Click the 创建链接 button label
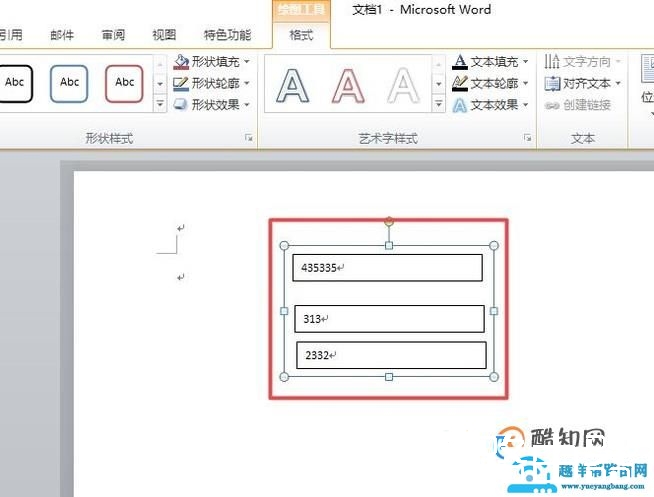Viewport: 654px width, 497px height. [x=587, y=105]
